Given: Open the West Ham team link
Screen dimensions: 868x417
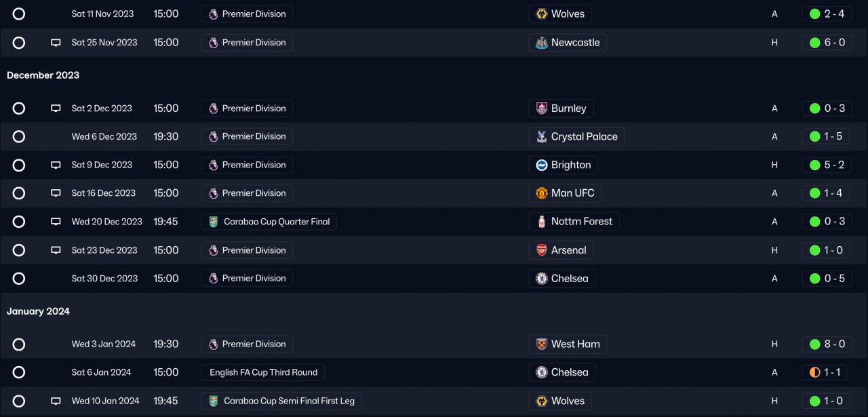Looking at the screenshot, I should pyautogui.click(x=575, y=344).
